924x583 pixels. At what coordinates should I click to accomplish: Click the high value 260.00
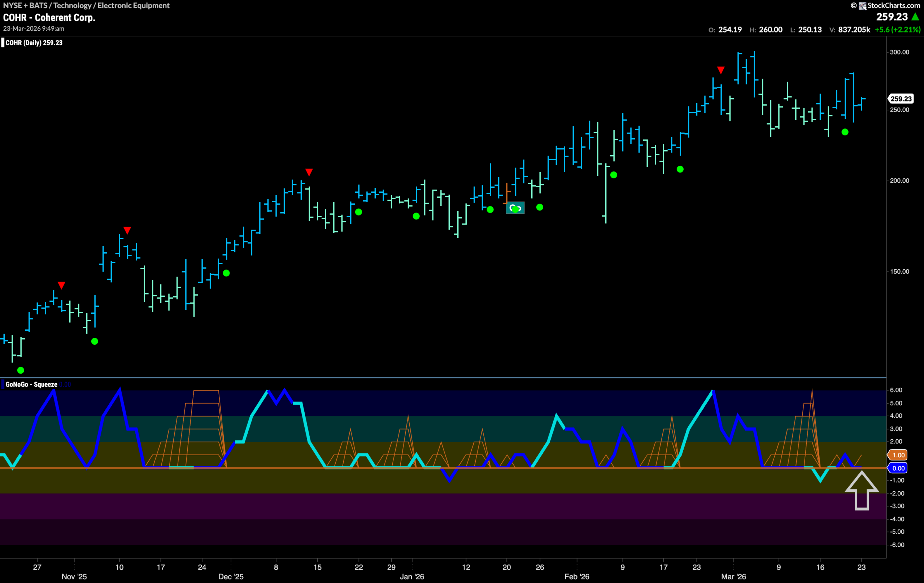tap(771, 30)
